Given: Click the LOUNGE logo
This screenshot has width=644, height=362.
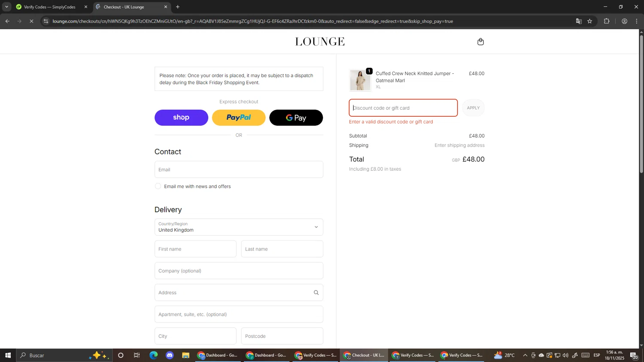Looking at the screenshot, I should click(320, 42).
